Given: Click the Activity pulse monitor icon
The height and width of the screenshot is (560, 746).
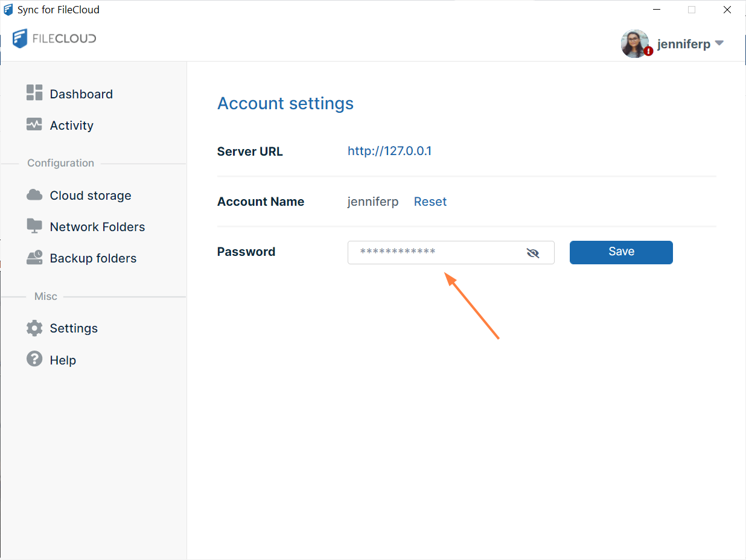Looking at the screenshot, I should tap(34, 124).
